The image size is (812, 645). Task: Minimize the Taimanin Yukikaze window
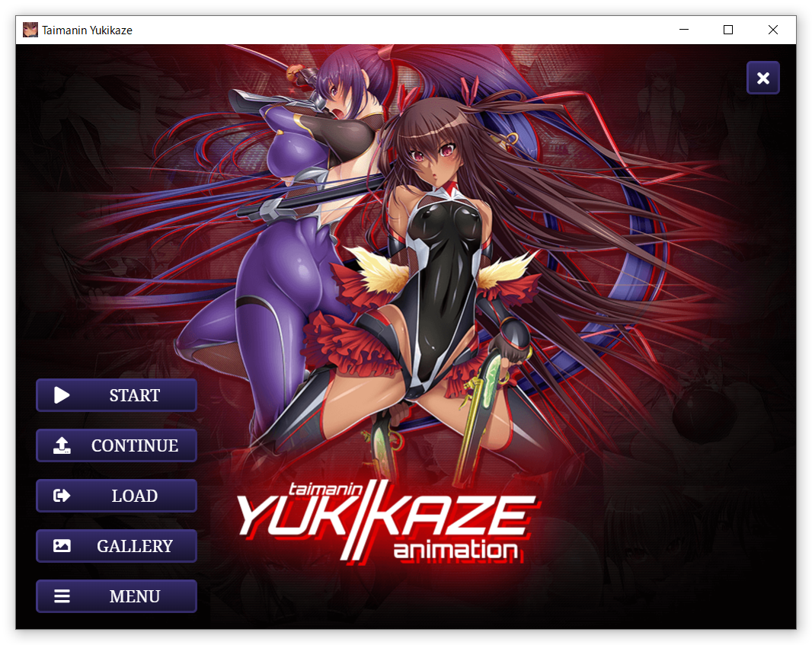(683, 30)
